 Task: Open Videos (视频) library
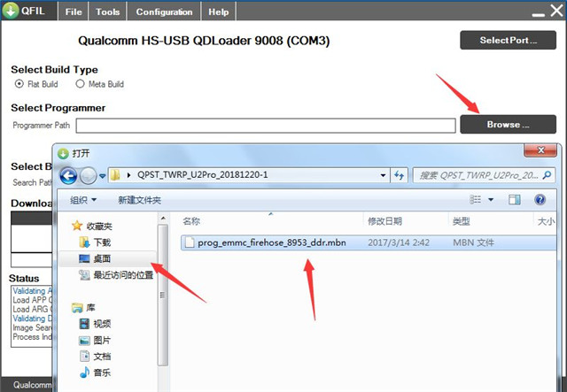tap(102, 324)
